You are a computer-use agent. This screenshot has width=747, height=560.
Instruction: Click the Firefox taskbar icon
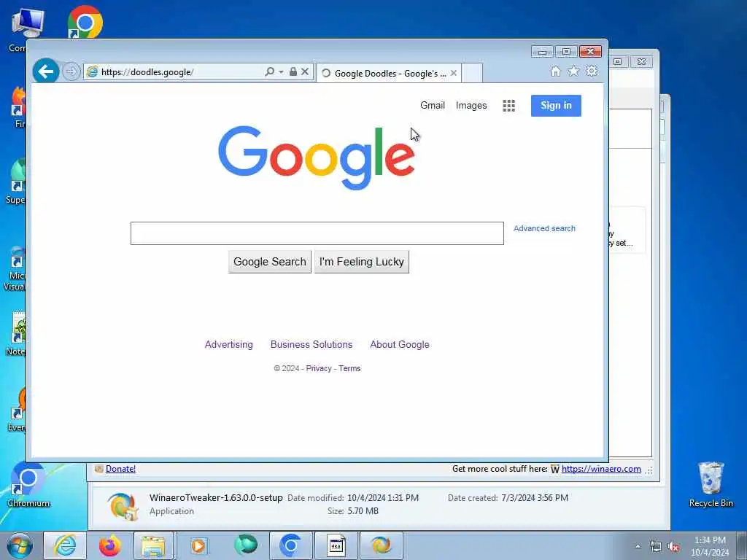tap(109, 545)
